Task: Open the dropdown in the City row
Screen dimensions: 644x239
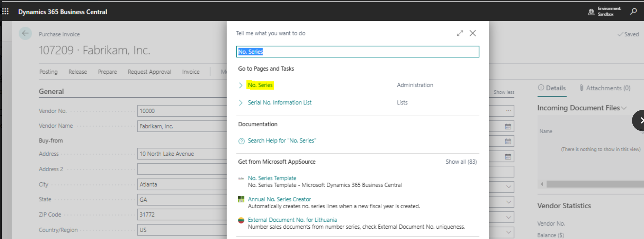Action: pyautogui.click(x=508, y=187)
